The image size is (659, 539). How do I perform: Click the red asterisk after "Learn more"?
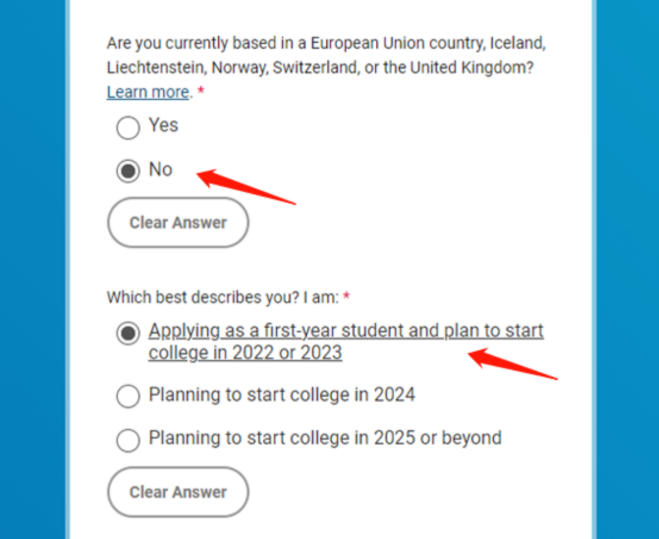click(201, 92)
